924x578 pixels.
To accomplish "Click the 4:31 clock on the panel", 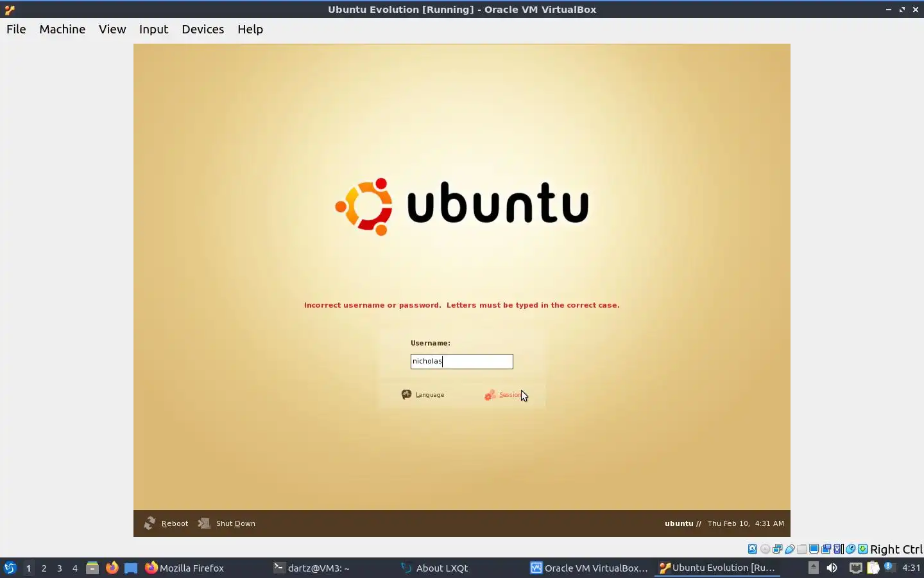I will (911, 568).
